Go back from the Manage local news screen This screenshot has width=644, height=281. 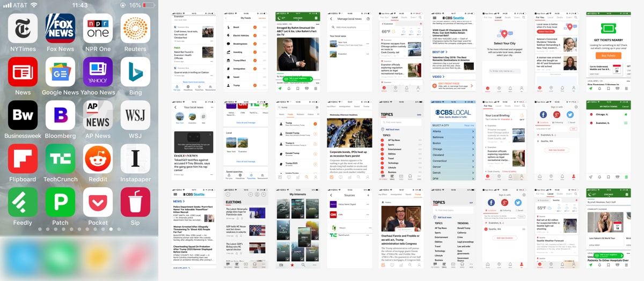pos(331,19)
